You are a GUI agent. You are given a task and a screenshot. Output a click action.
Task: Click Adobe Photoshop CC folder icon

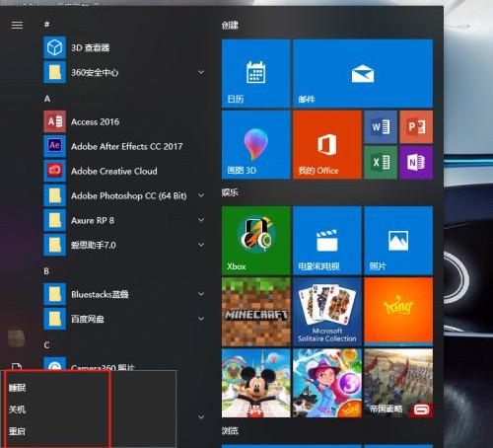(x=54, y=195)
